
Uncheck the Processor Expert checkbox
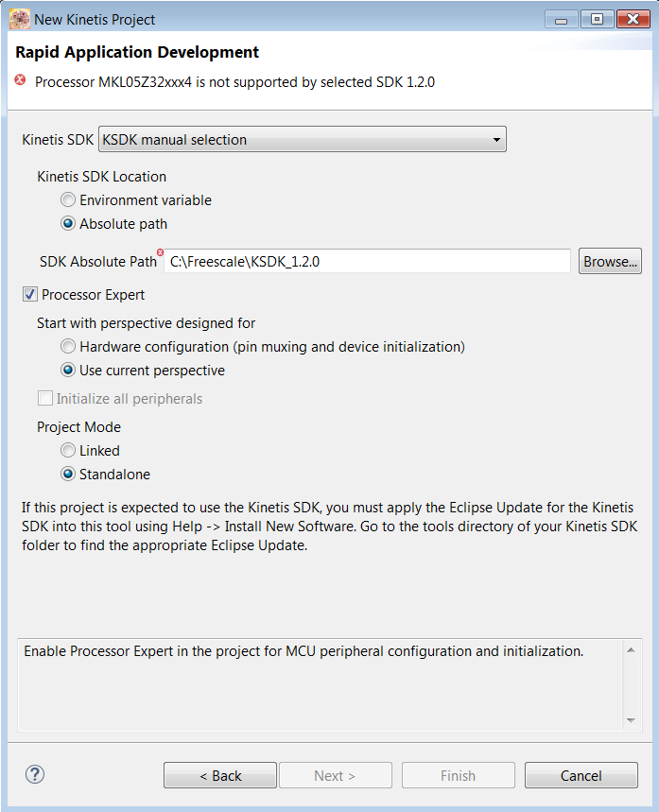tap(30, 295)
